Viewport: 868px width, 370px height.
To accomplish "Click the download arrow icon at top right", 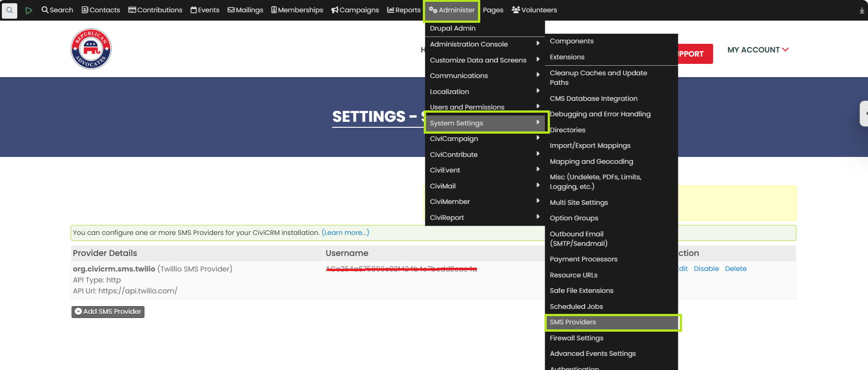I will [x=862, y=10].
